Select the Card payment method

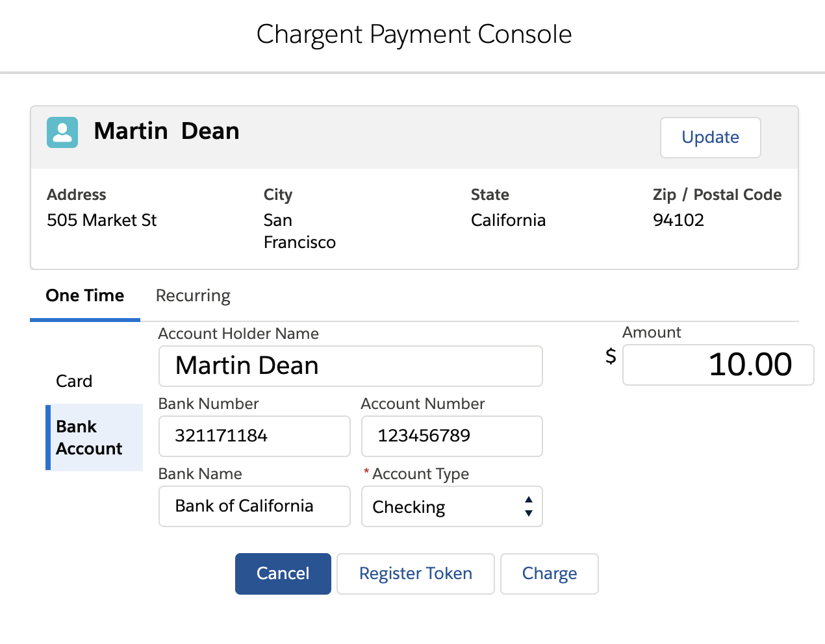click(73, 380)
